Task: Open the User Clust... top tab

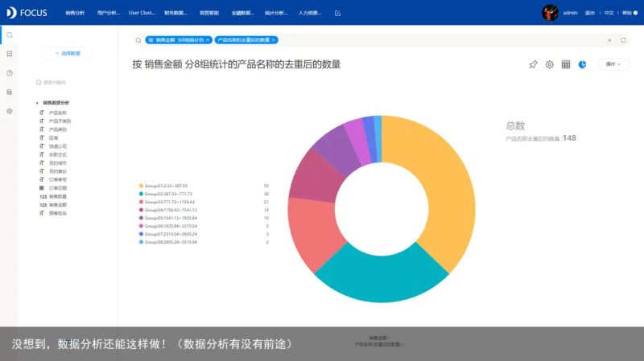Action: point(142,13)
